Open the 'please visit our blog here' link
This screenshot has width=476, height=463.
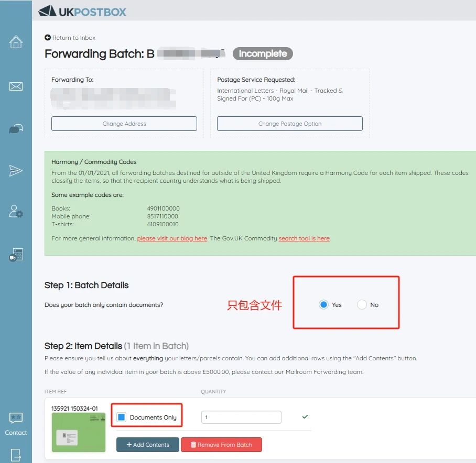click(172, 238)
